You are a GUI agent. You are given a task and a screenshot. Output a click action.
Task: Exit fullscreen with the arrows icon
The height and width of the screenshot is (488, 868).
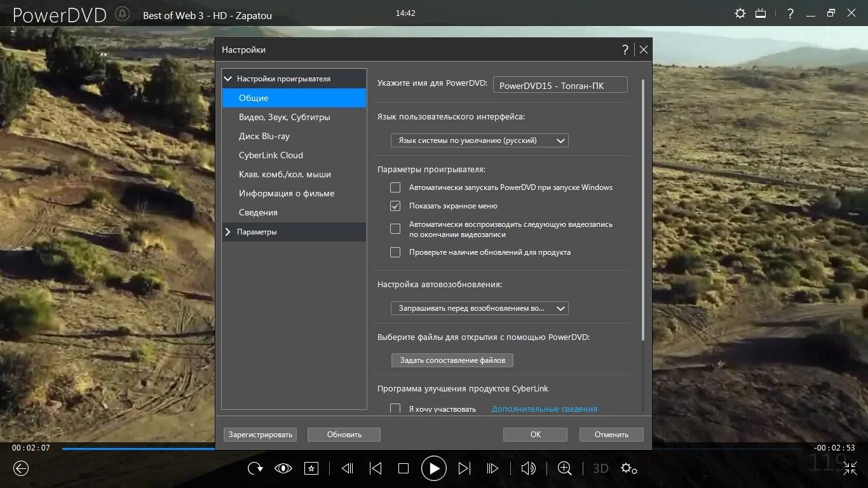(x=850, y=468)
